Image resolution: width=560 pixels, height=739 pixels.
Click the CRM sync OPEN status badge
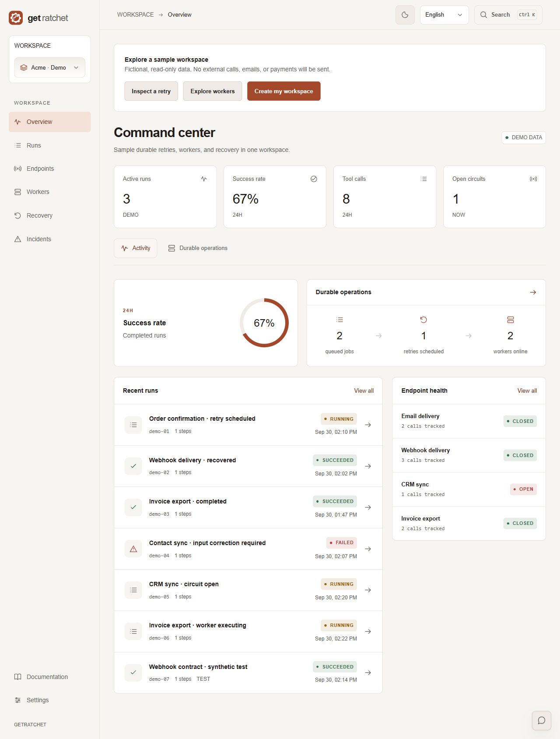[523, 489]
